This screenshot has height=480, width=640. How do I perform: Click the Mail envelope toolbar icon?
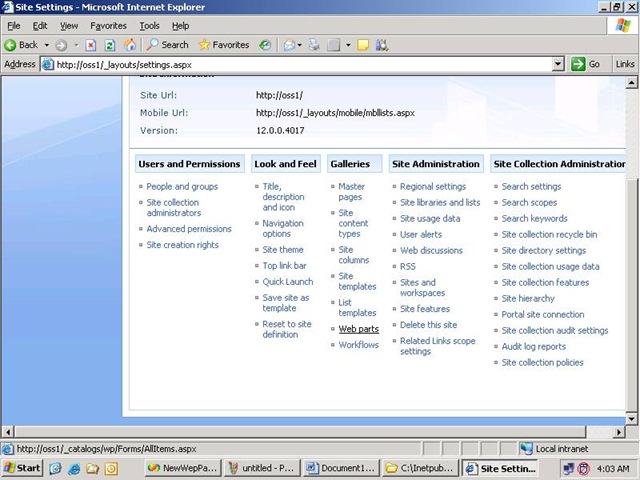[289, 45]
